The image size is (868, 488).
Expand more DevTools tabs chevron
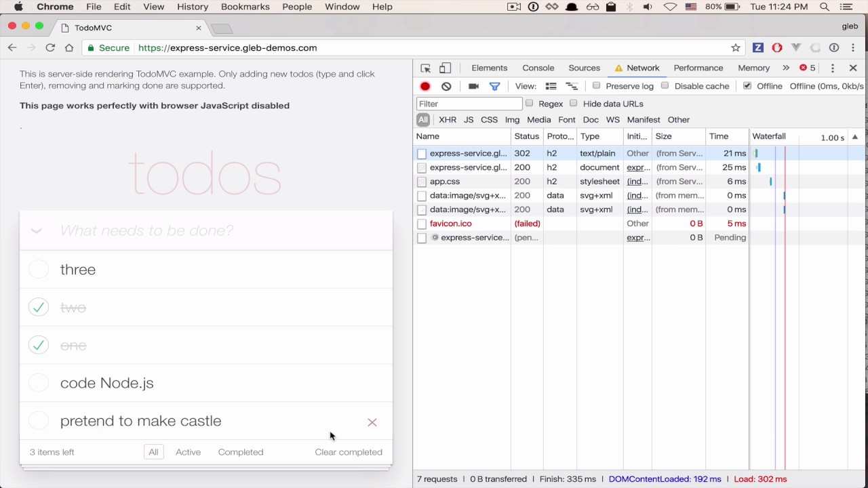point(786,68)
